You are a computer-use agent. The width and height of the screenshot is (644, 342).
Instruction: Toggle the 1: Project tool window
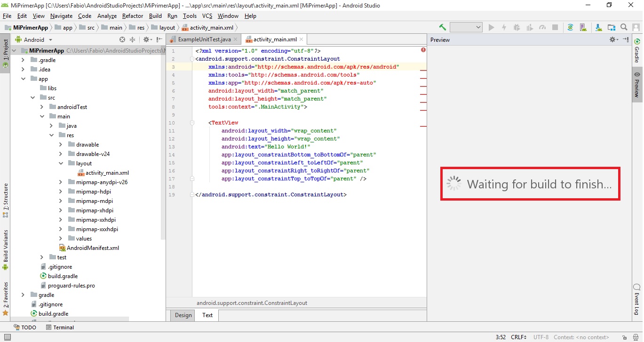[5, 53]
